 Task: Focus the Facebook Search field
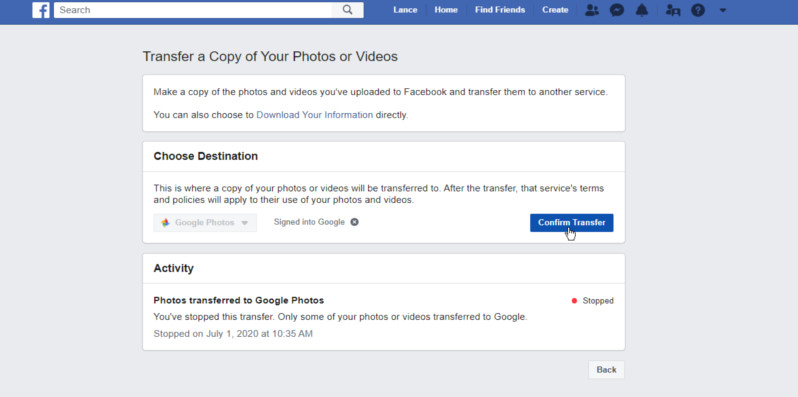click(x=193, y=10)
